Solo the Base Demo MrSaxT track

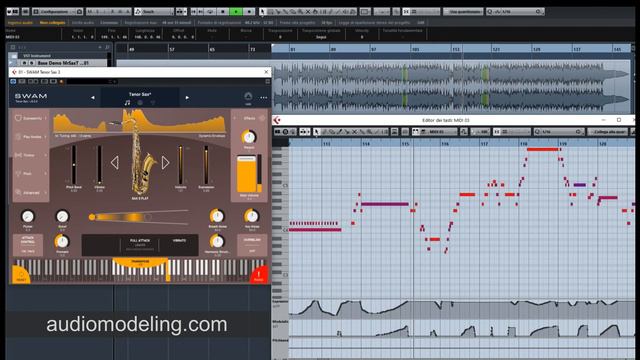31,63
